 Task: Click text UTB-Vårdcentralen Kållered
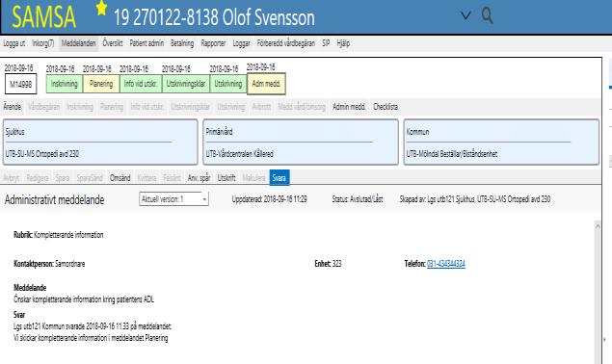point(239,154)
